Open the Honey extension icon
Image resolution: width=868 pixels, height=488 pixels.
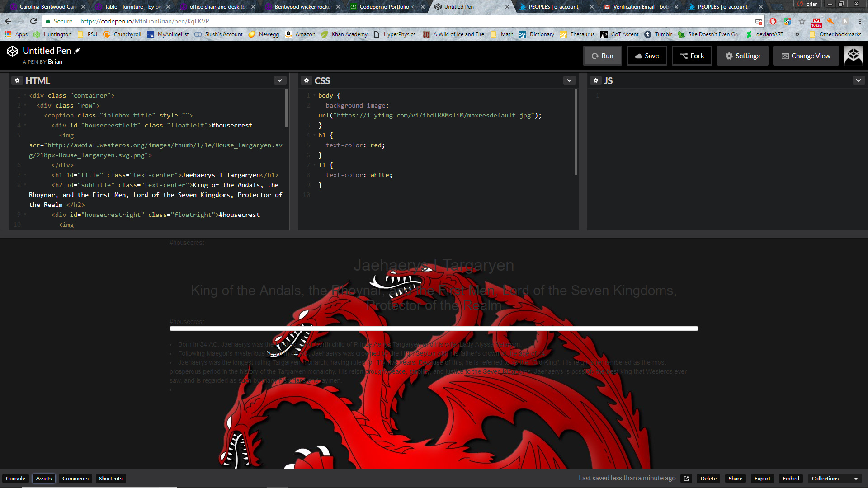point(845,21)
